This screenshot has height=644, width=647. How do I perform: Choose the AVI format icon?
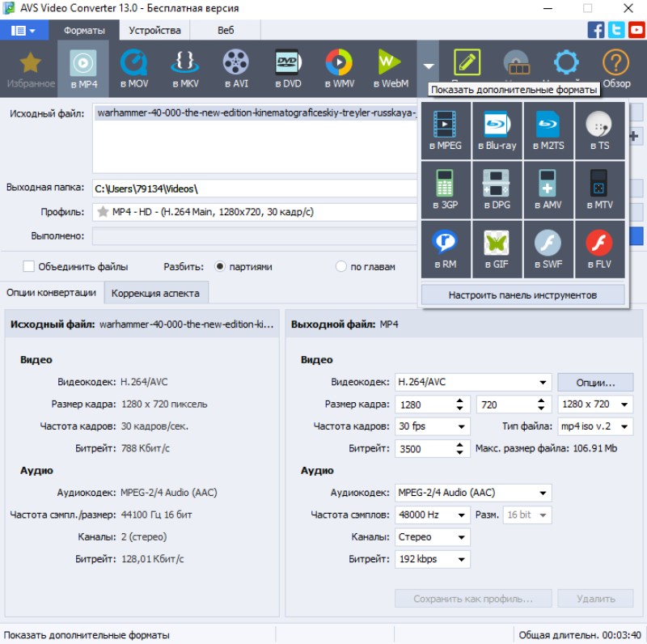[236, 70]
